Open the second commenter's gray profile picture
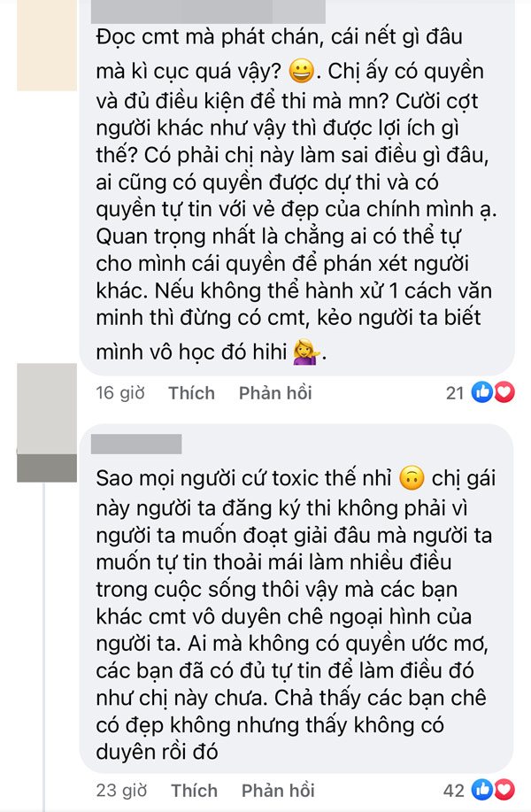 point(47,422)
